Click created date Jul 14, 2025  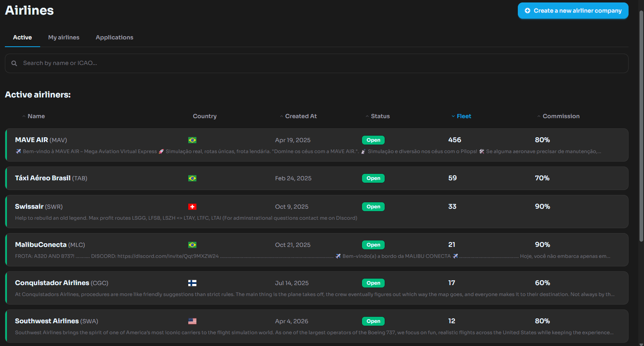pos(292,283)
